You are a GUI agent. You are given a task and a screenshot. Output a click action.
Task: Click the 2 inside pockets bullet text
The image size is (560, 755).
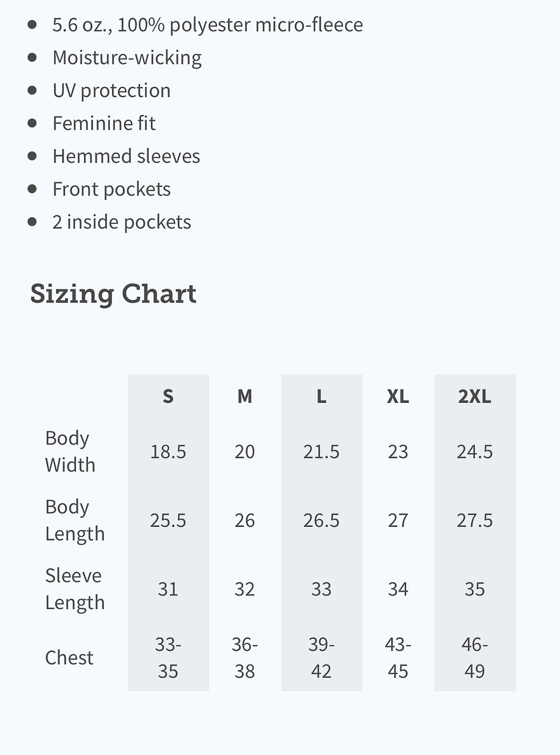[x=122, y=222]
